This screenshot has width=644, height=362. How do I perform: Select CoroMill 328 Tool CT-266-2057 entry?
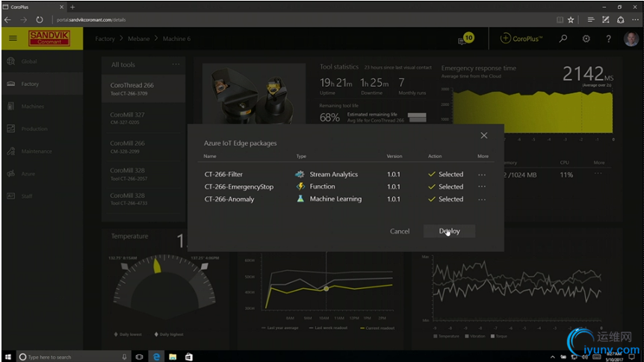coord(143,174)
